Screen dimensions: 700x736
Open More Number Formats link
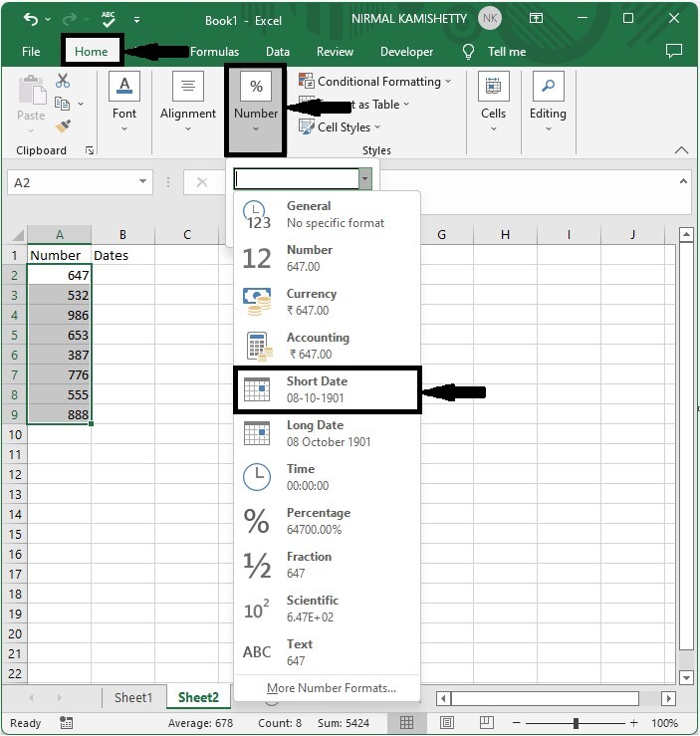click(332, 687)
